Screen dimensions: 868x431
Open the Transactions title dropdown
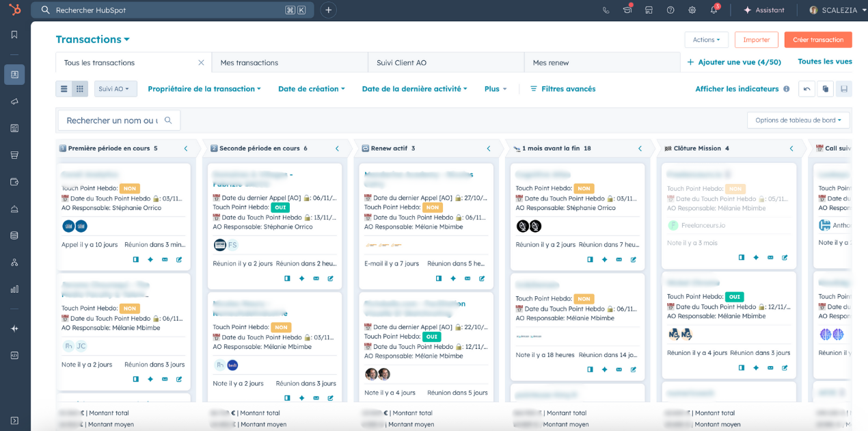coord(93,40)
